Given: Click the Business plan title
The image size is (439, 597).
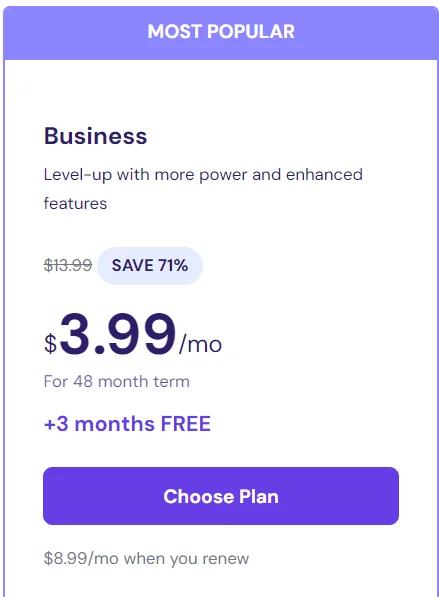Looking at the screenshot, I should pos(96,136).
